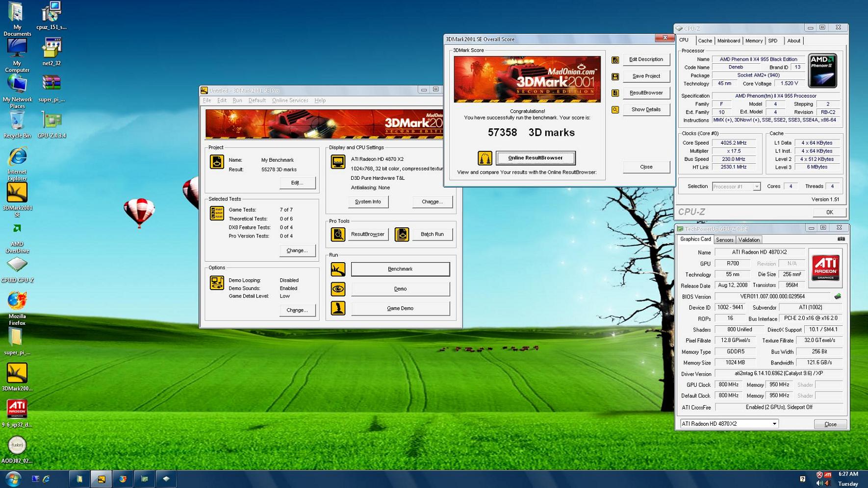Image resolution: width=868 pixels, height=488 pixels.
Task: Open the Validation tab in GPU-Z
Action: [749, 240]
